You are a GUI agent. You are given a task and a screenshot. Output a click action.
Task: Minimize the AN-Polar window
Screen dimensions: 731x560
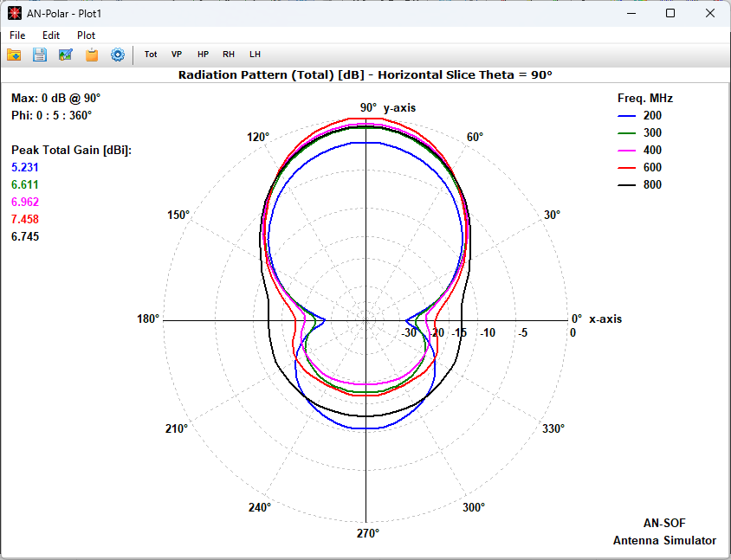click(631, 14)
